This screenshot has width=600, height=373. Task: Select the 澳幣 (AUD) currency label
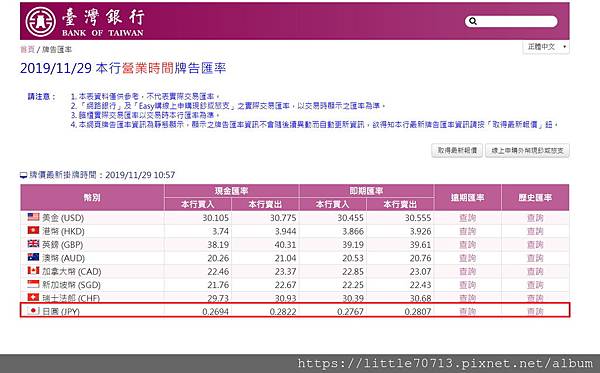pyautogui.click(x=64, y=258)
